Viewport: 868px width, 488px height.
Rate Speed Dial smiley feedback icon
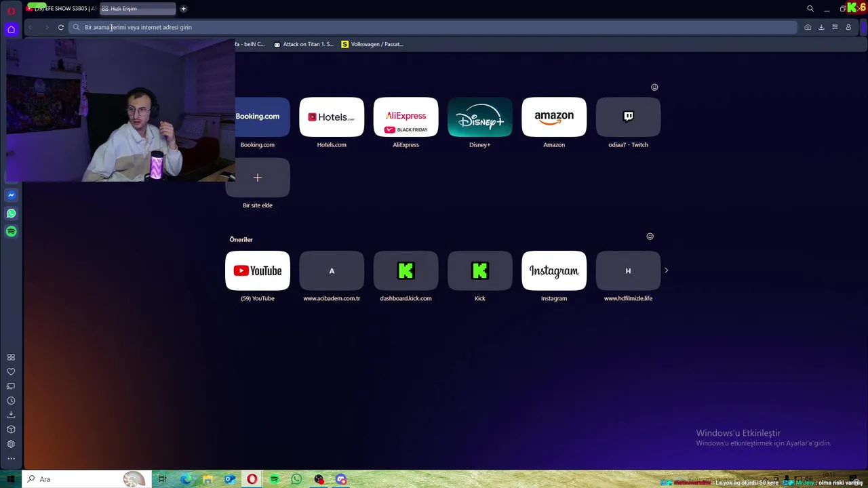click(x=654, y=87)
